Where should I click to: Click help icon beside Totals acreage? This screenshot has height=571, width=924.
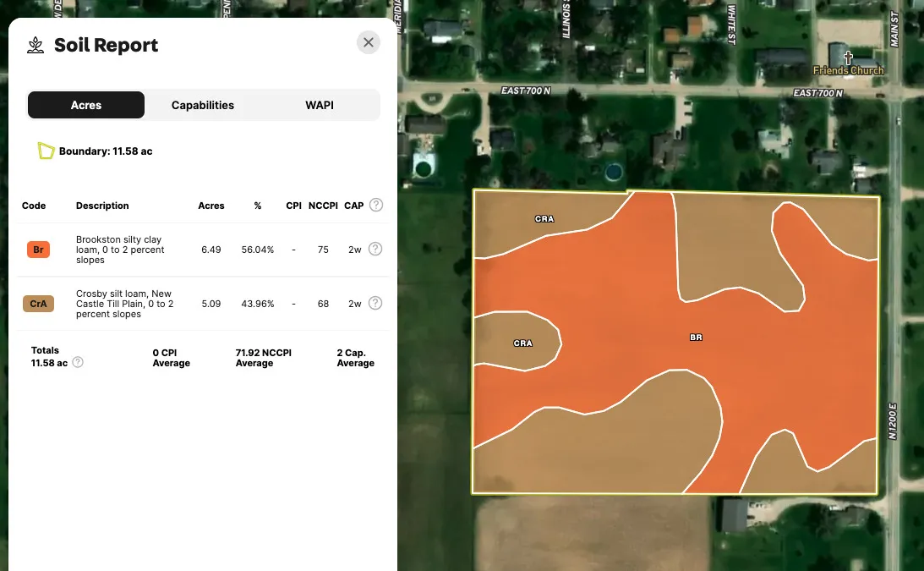(78, 362)
